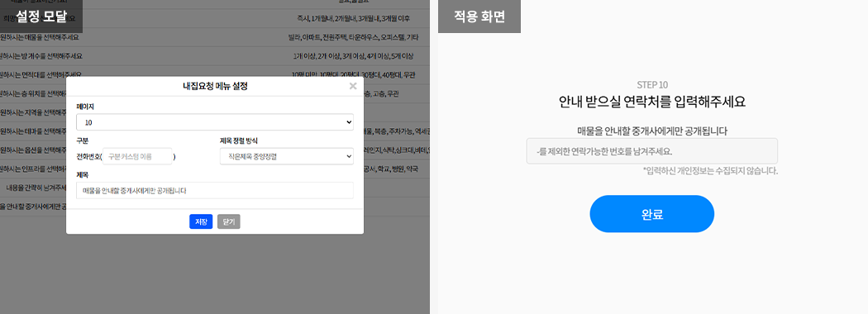Image resolution: width=868 pixels, height=314 pixels.
Task: Click the '*입력하신 개인정보는 수집되지 않습니다.' note
Action: (710, 170)
